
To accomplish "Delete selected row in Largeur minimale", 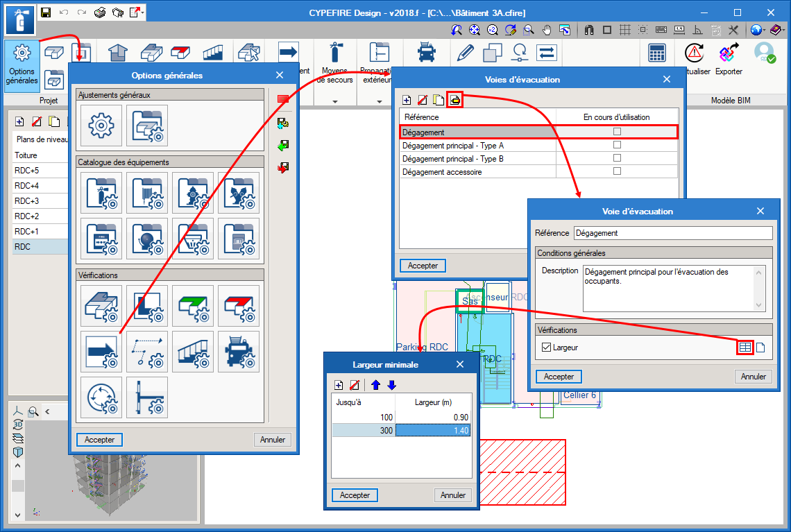I will tap(355, 385).
